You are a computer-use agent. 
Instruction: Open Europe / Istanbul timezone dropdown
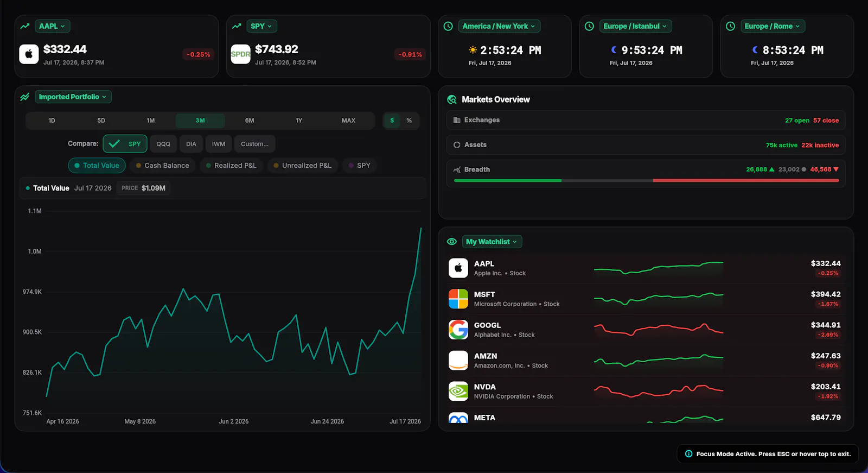(636, 26)
